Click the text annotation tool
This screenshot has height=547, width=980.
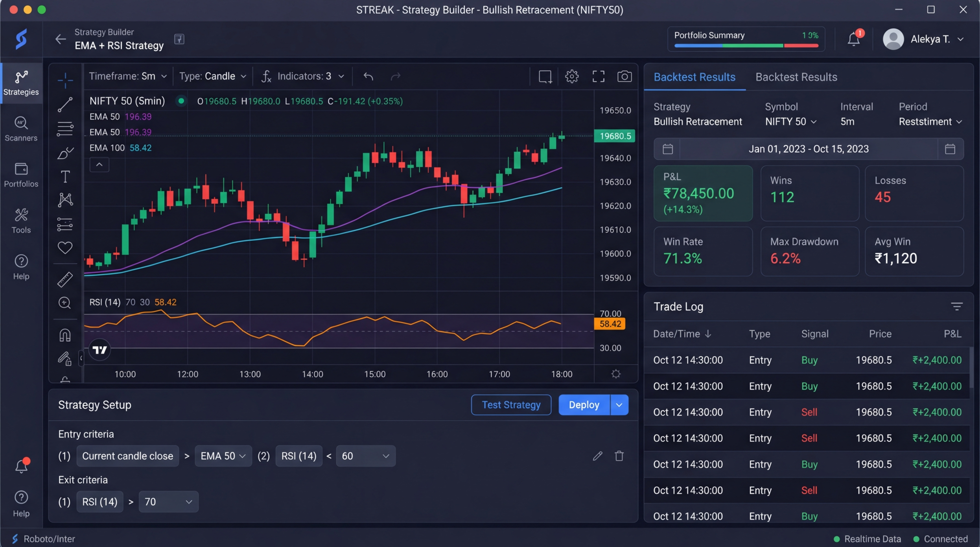tap(65, 177)
